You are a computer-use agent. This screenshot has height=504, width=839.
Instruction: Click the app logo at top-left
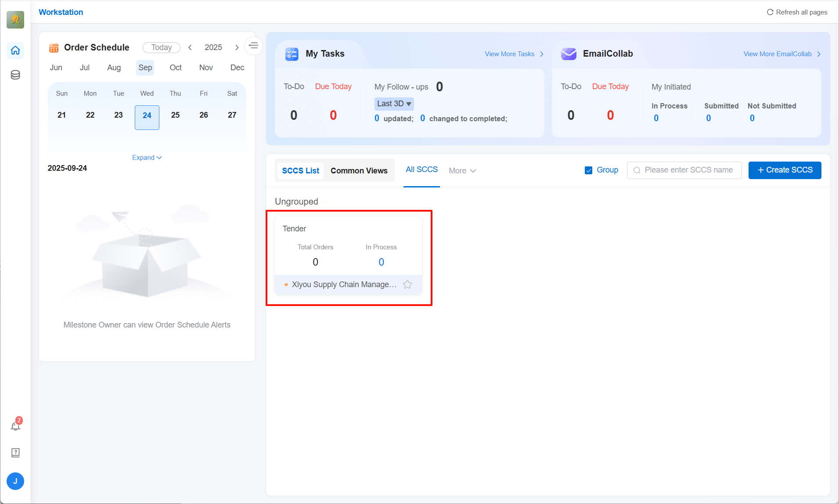point(15,20)
